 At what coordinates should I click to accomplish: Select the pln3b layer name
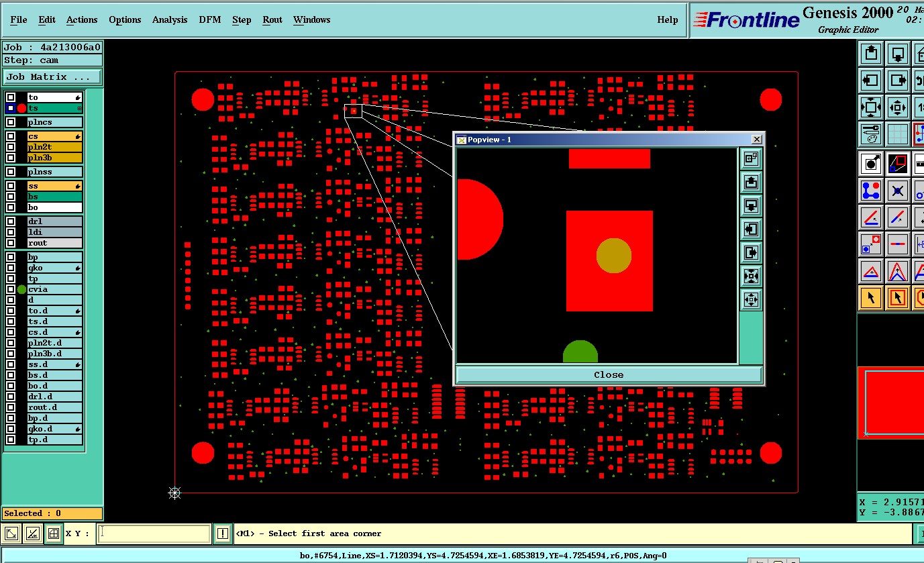(x=55, y=158)
